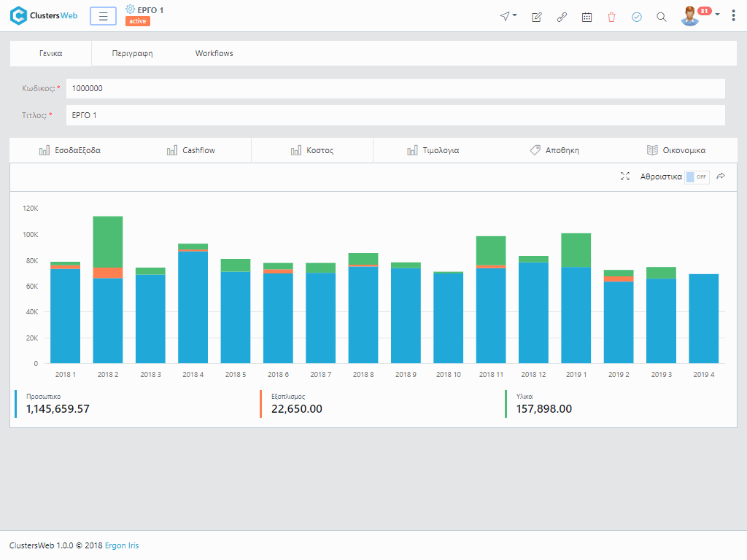Open the Cashflow chart tab

coord(191,150)
